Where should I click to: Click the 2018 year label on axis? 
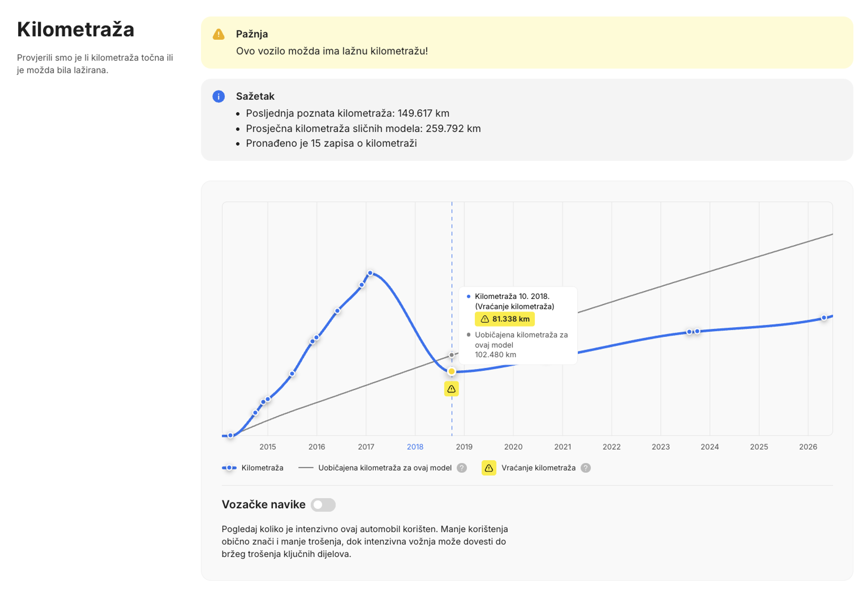point(415,447)
